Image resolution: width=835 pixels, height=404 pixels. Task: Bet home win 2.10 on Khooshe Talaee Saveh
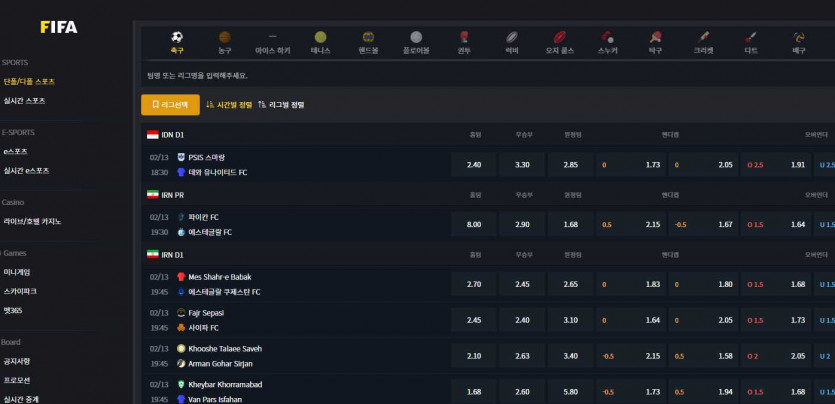pos(473,356)
